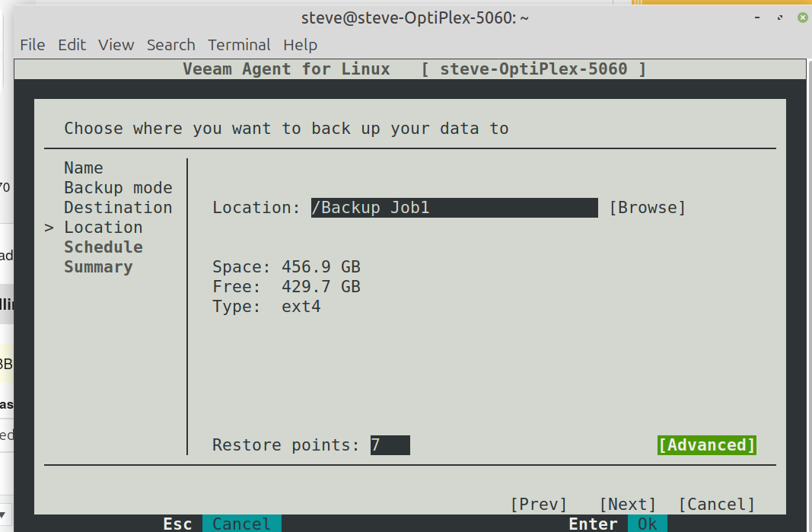Open the View menu

[x=116, y=45]
